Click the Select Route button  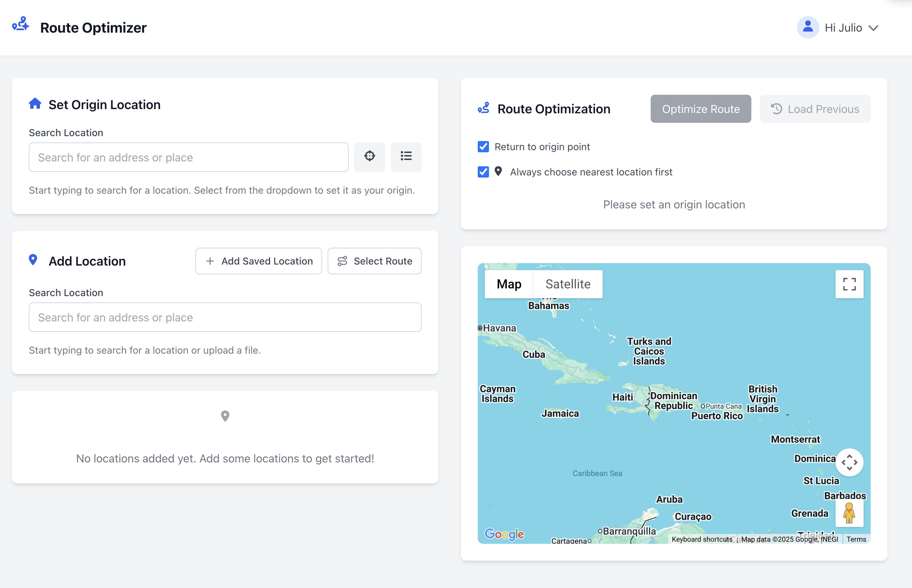[374, 261]
